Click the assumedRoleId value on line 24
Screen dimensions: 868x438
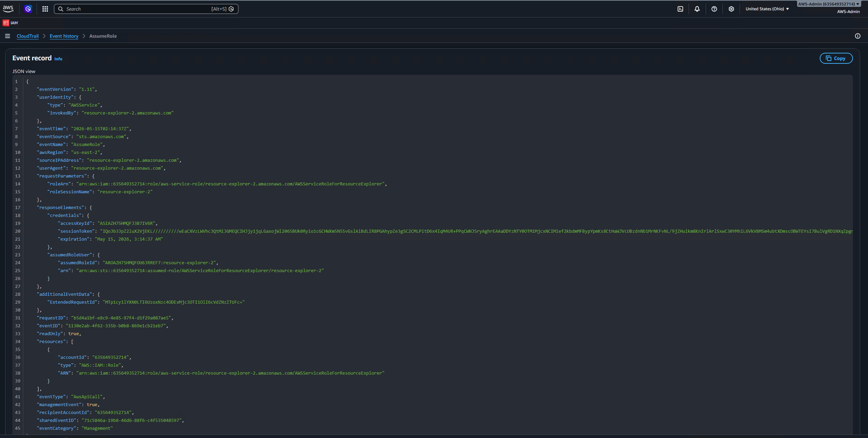pos(159,263)
